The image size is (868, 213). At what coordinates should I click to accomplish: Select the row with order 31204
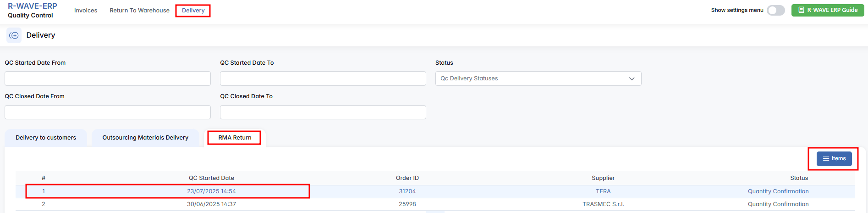(x=407, y=191)
